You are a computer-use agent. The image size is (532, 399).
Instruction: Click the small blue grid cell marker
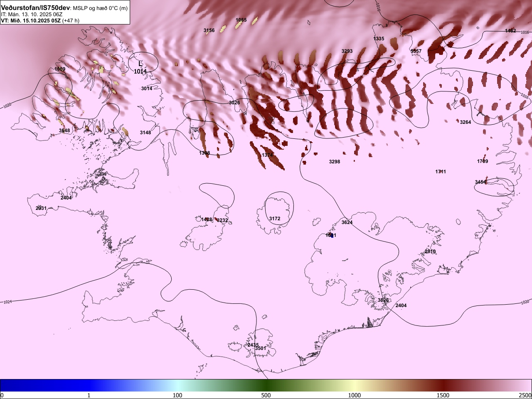(x=332, y=236)
